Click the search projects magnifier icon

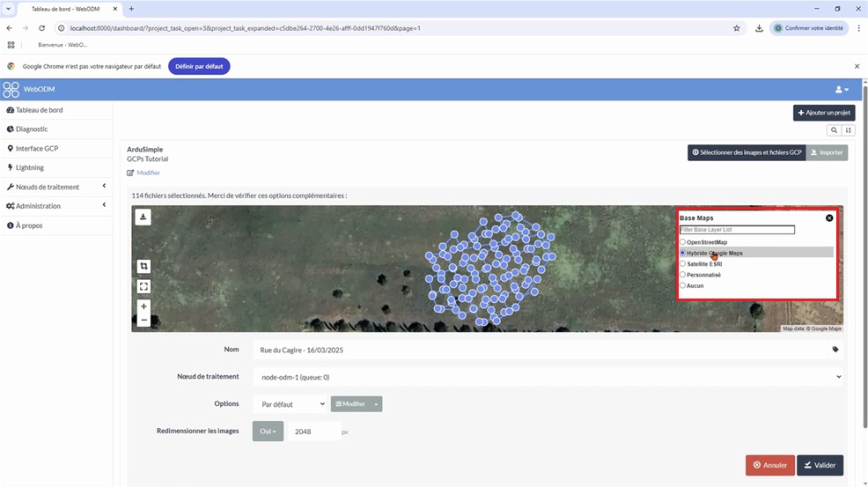[x=834, y=130]
